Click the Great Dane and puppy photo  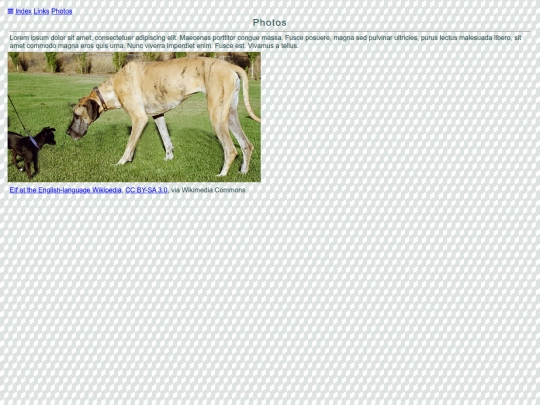[x=134, y=117]
